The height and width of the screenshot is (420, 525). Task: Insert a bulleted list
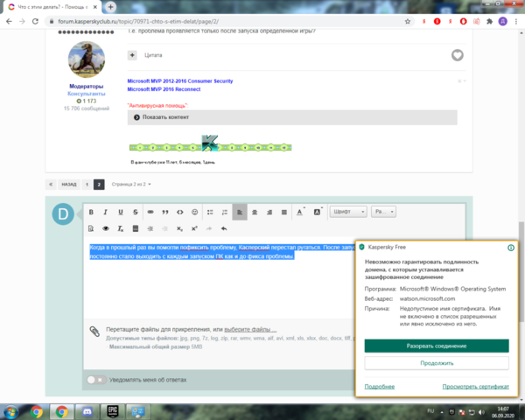pos(210,212)
